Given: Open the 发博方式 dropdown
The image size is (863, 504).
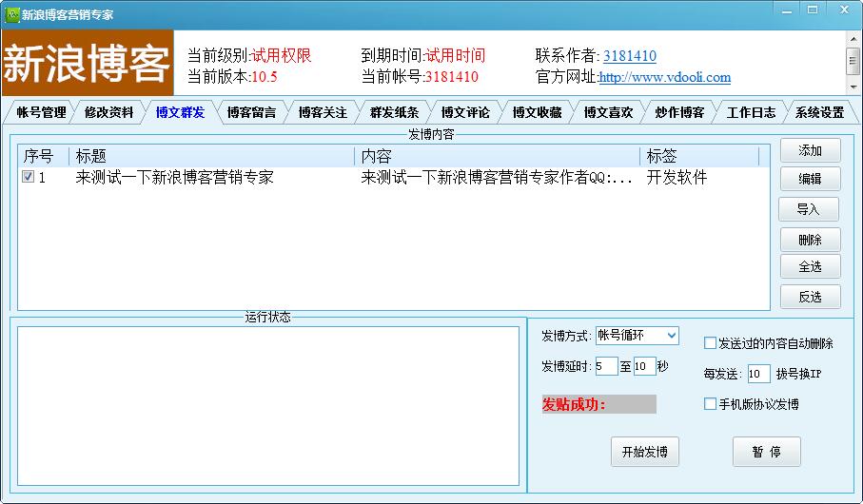Looking at the screenshot, I should [x=637, y=335].
